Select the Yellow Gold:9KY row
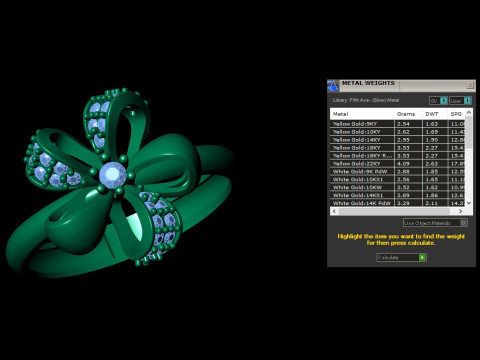480x360 pixels. (x=398, y=124)
